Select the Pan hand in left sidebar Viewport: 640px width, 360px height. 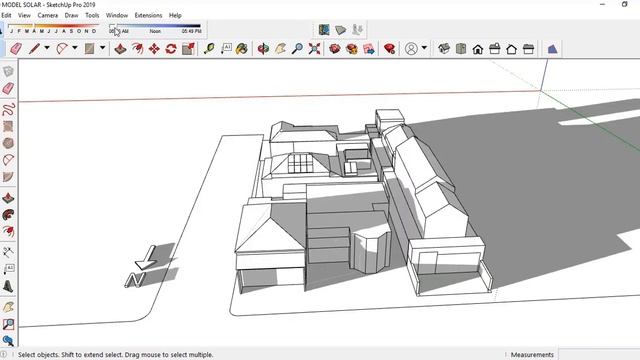[8, 307]
